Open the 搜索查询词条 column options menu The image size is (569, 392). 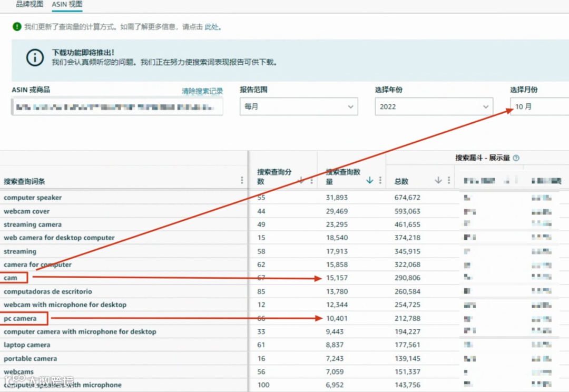pos(242,180)
